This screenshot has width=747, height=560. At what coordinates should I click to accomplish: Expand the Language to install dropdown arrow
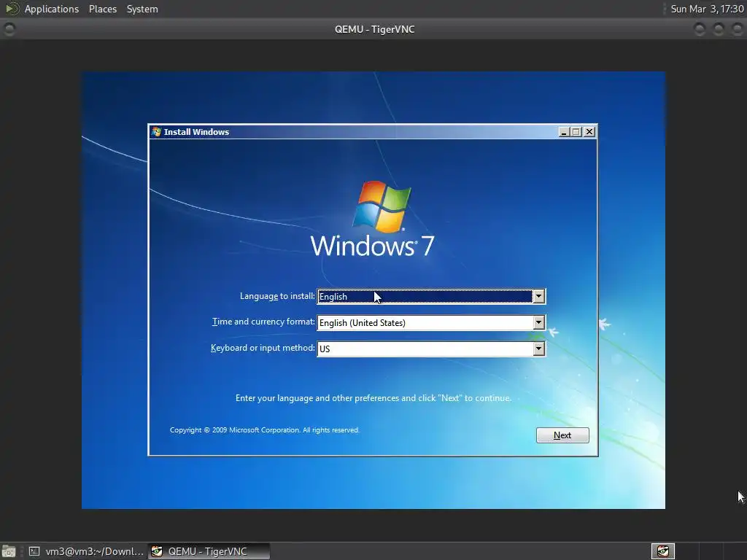click(x=539, y=296)
